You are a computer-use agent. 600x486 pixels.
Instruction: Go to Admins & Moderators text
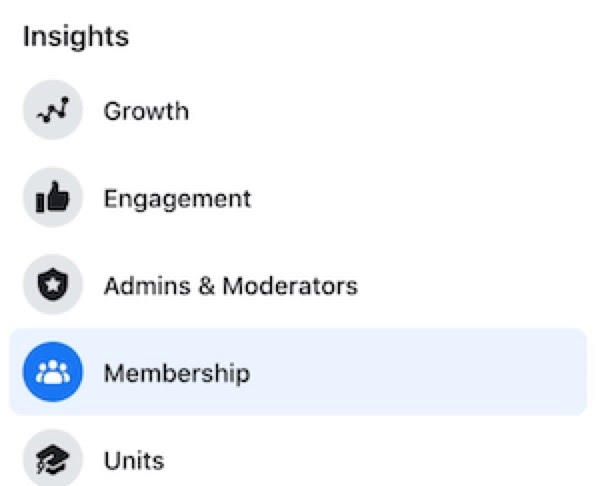[230, 286]
